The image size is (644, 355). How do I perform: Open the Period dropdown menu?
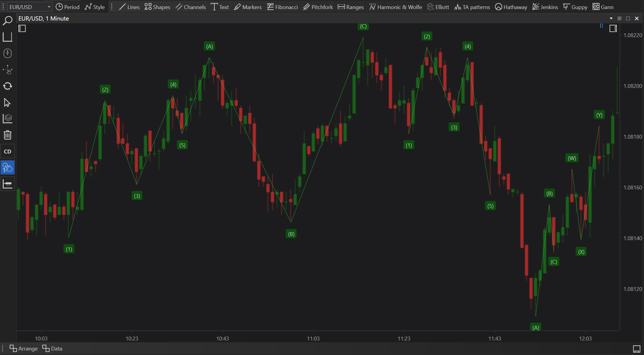[x=68, y=7]
